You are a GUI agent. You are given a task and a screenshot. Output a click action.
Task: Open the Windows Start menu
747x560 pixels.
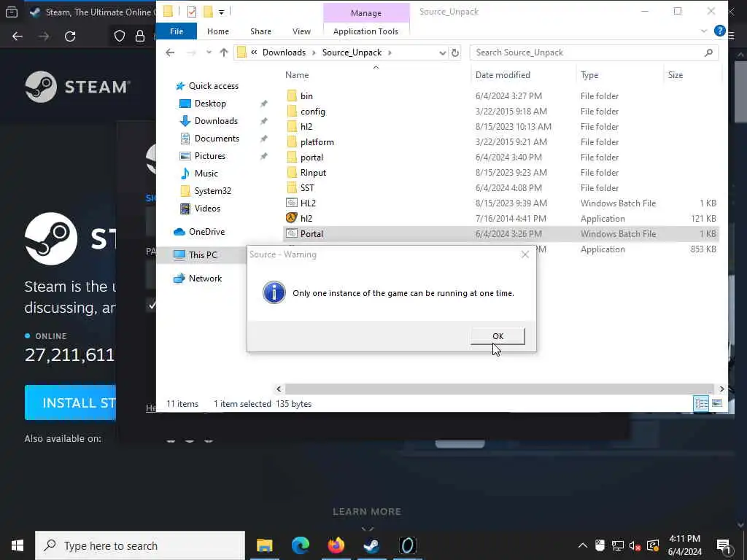[x=18, y=545]
